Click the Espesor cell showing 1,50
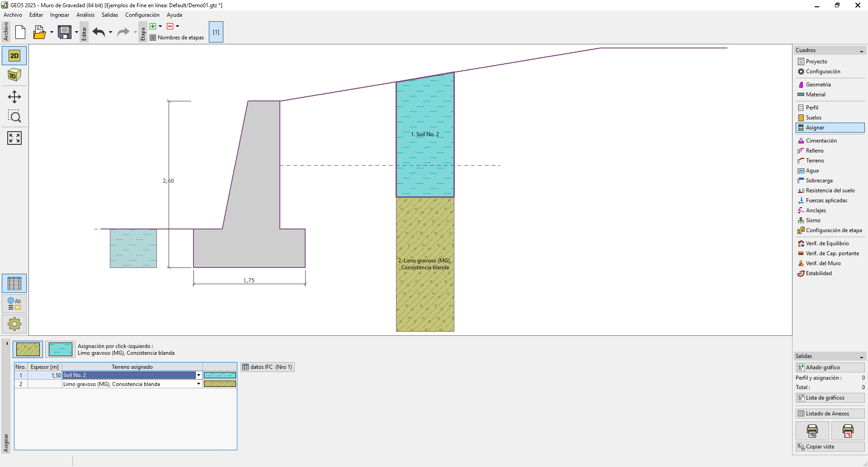868x467 pixels. [45, 375]
